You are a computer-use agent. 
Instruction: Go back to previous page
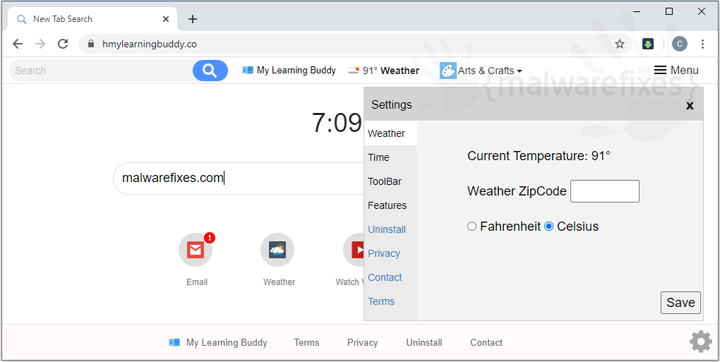point(17,44)
